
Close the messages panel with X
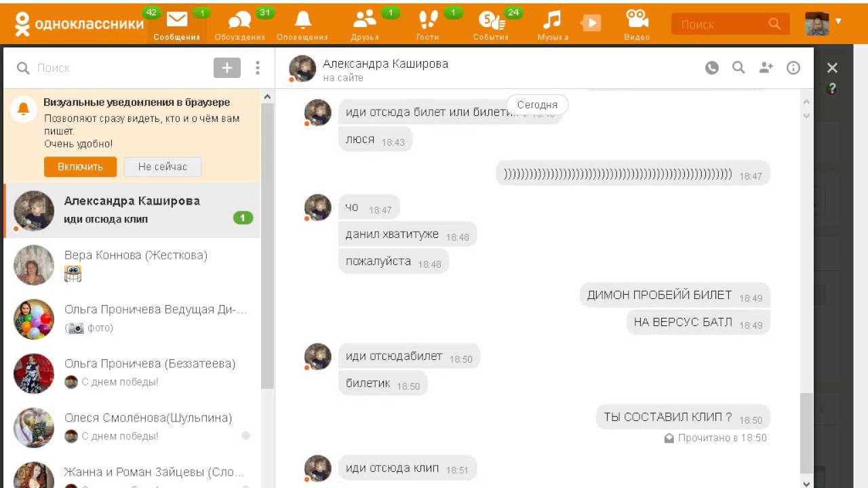click(832, 68)
